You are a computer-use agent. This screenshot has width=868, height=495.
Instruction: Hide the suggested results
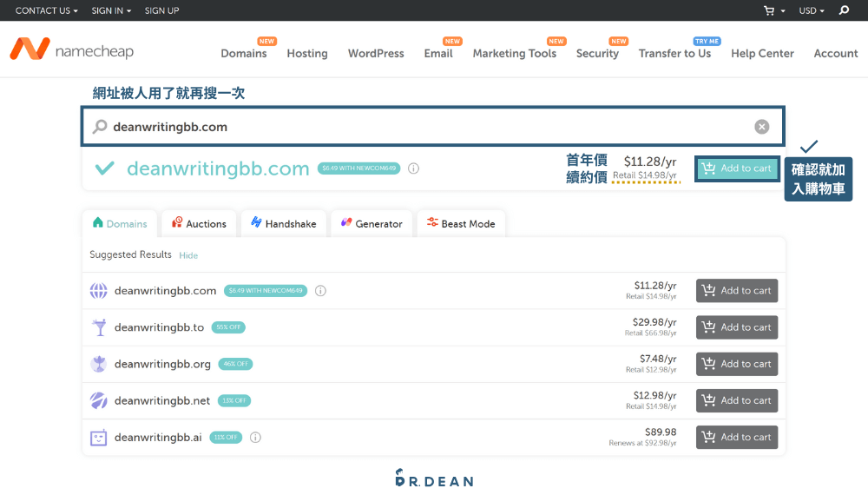click(188, 255)
